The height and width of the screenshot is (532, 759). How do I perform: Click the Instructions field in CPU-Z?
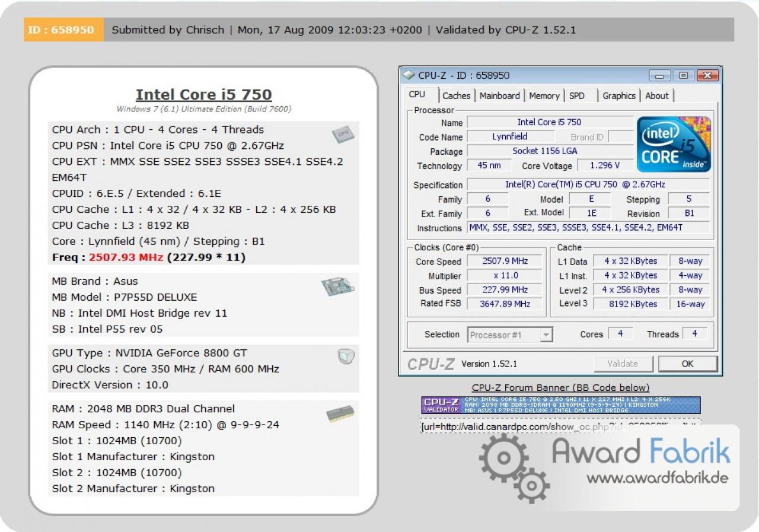click(588, 228)
